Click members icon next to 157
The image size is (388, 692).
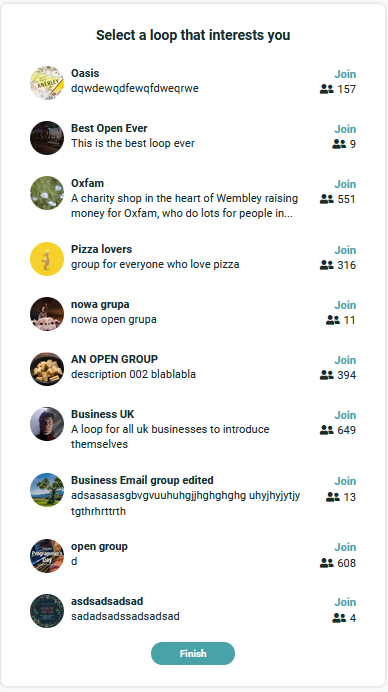[x=327, y=89]
